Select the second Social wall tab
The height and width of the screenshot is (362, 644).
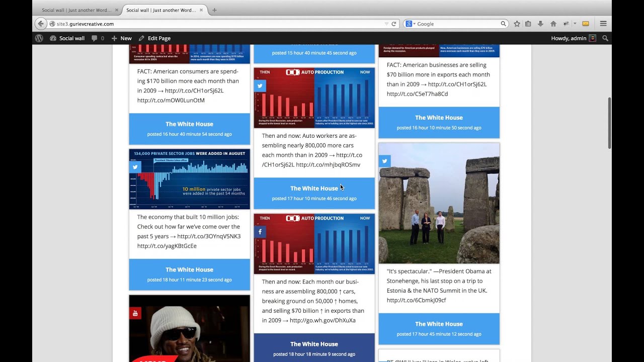click(x=161, y=10)
